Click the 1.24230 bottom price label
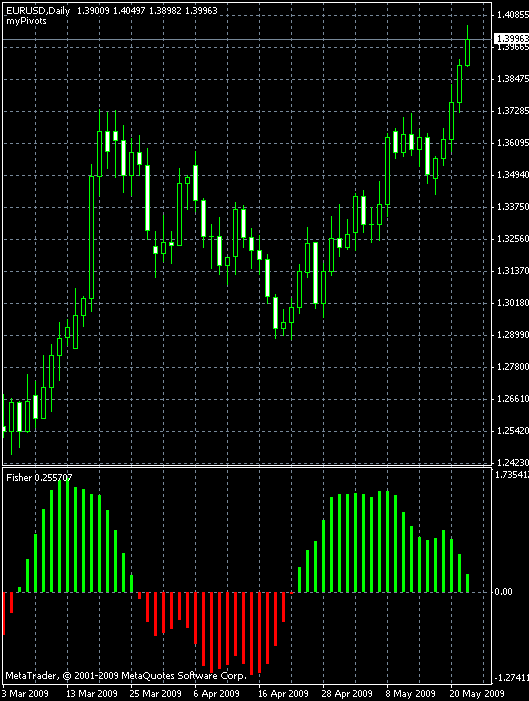Screen dimensions: 529x701 pos(512,463)
